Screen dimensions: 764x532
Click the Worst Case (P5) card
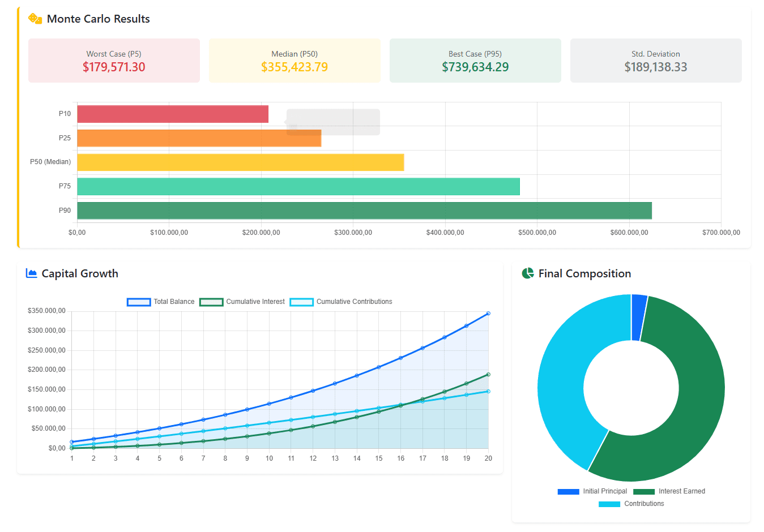tap(114, 61)
